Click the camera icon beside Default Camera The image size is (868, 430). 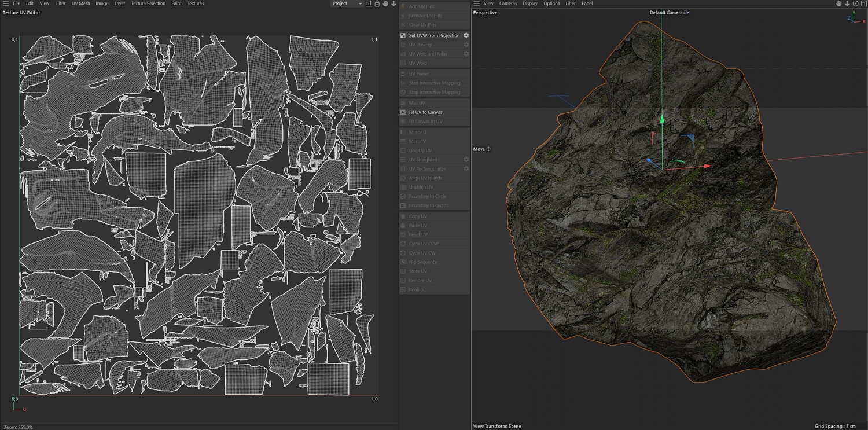686,12
